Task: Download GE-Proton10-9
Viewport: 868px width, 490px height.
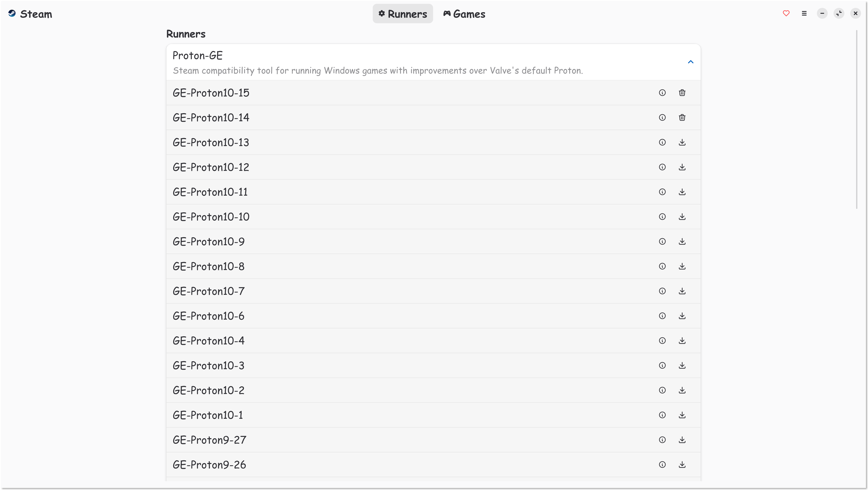Action: click(x=682, y=241)
